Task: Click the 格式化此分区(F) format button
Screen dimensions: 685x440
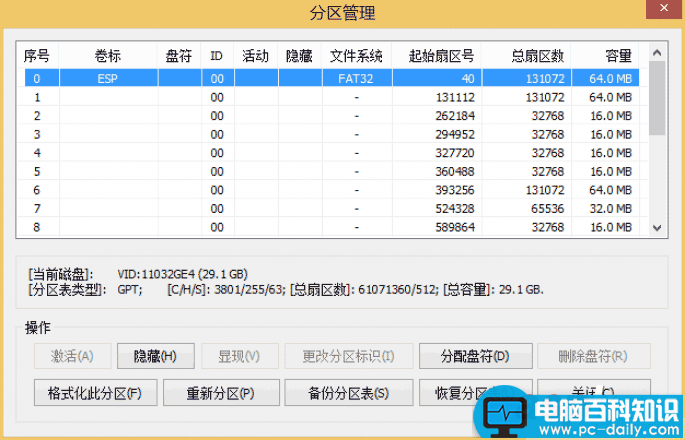Action: pyautogui.click(x=95, y=393)
